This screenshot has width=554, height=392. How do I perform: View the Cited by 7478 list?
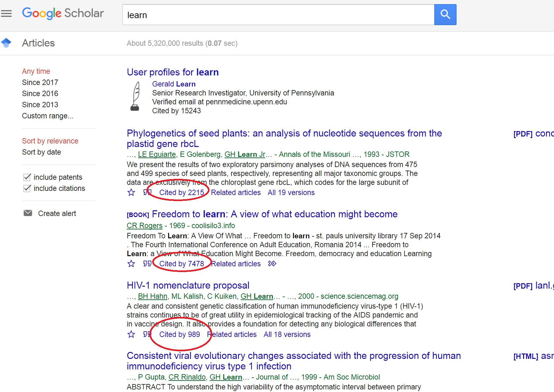tap(181, 264)
